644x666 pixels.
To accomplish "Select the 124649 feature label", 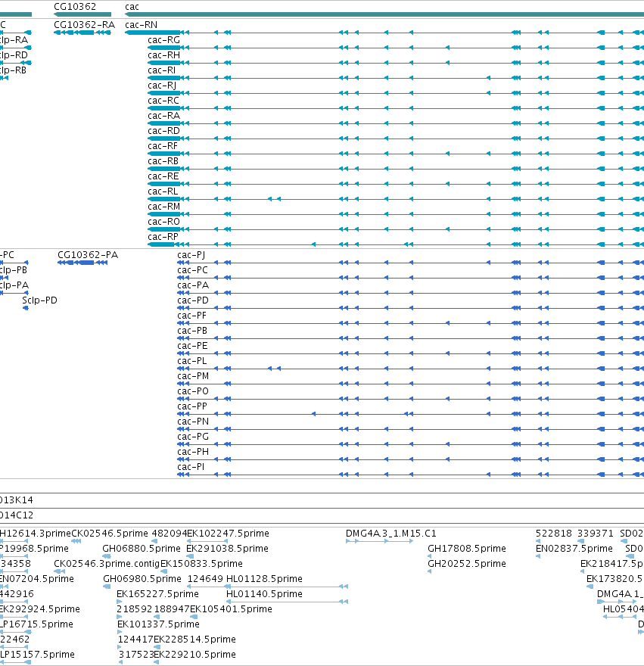I will pyautogui.click(x=205, y=580).
